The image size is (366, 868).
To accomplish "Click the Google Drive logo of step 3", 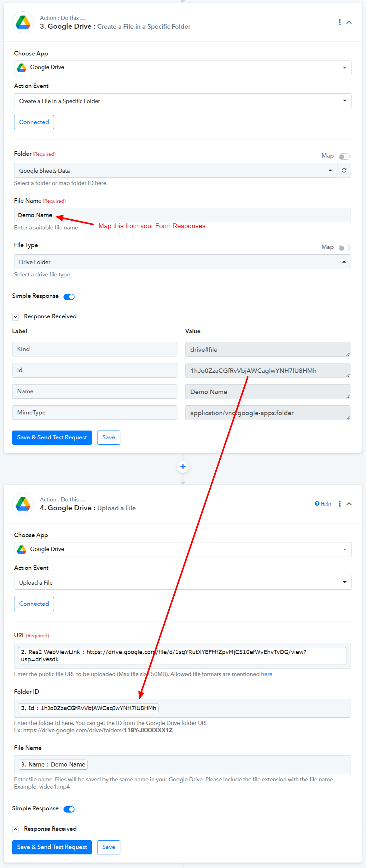I will click(x=23, y=22).
